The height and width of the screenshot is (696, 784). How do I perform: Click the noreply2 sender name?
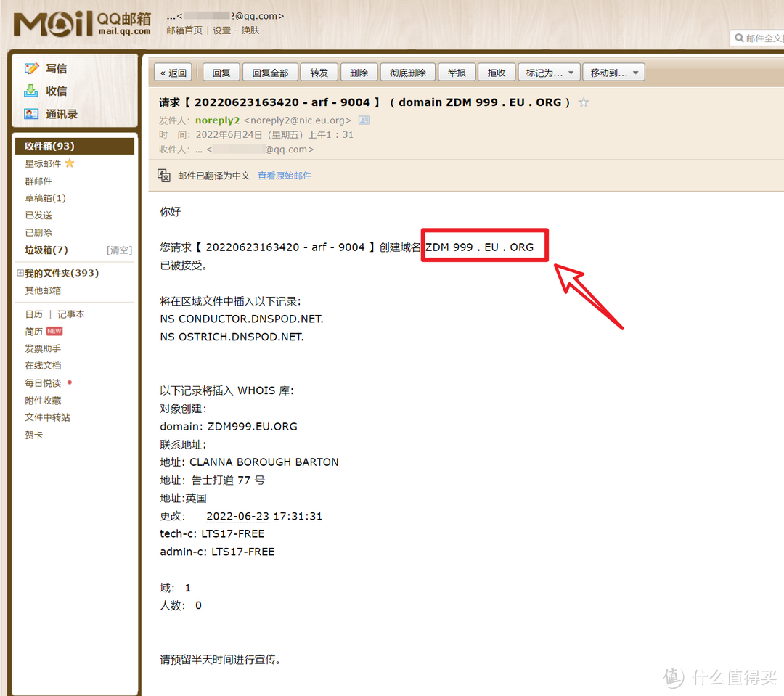pos(218,120)
